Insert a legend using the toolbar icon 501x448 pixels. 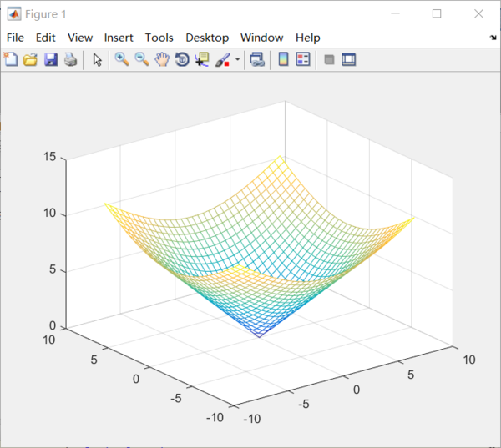[303, 59]
